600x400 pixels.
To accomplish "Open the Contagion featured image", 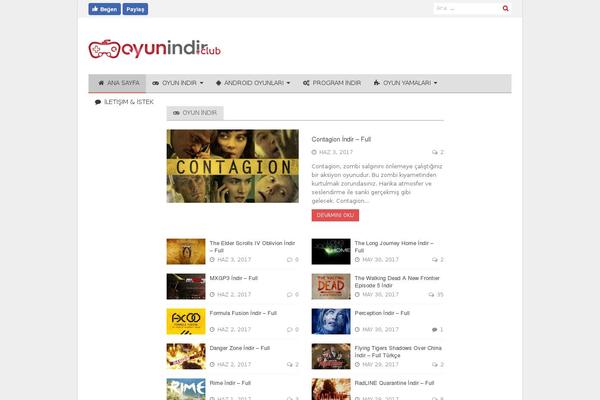I will [x=233, y=166].
